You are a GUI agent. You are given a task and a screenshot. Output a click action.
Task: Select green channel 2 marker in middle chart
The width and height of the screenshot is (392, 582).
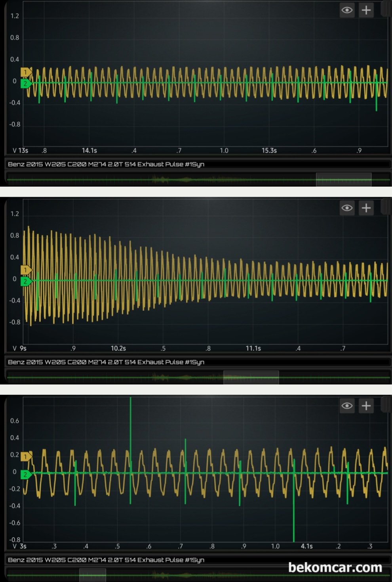(26, 281)
